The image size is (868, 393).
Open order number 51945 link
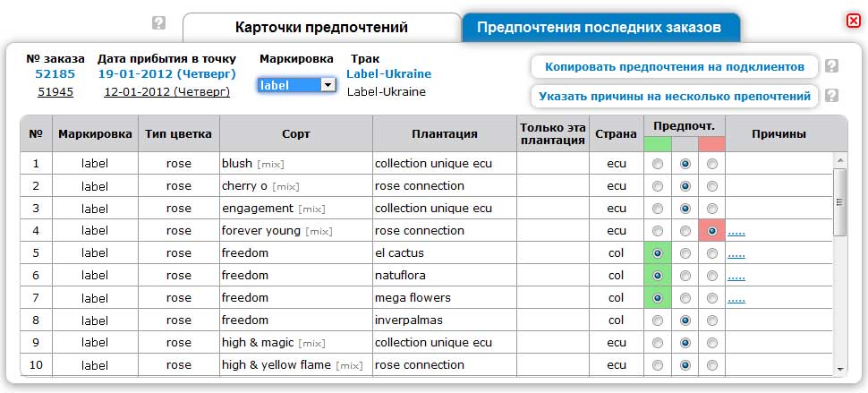[55, 91]
